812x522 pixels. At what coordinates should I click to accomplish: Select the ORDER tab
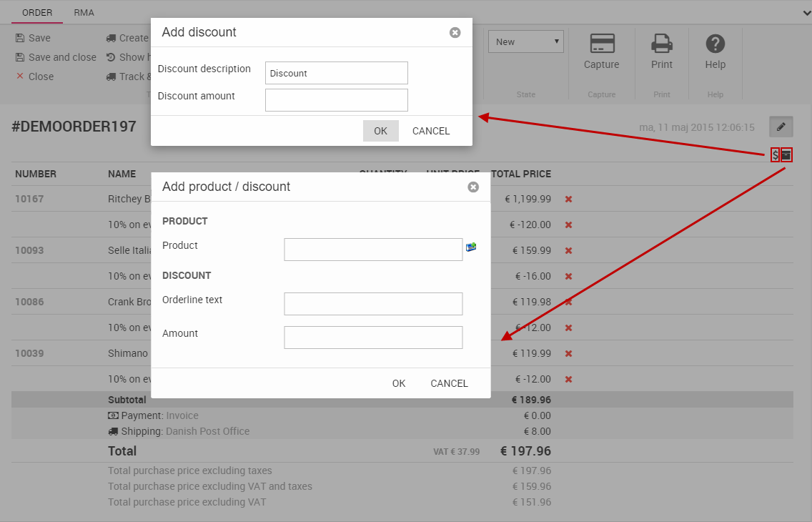[37, 12]
